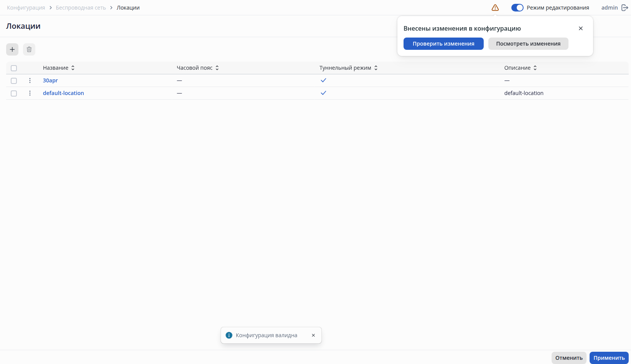631x364 pixels.
Task: Click 'Проверить изменения' button
Action: point(443,44)
